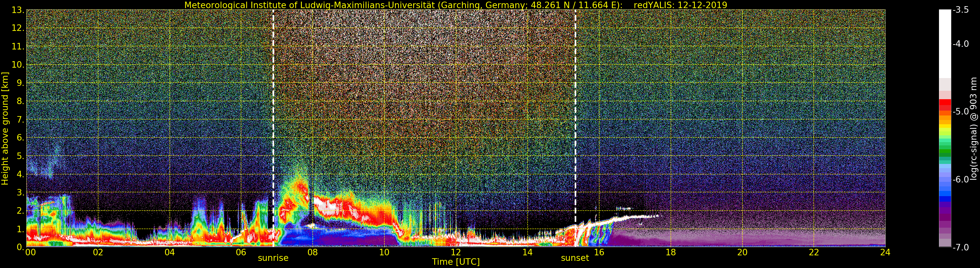Click the time axis tick '20'

tap(742, 252)
